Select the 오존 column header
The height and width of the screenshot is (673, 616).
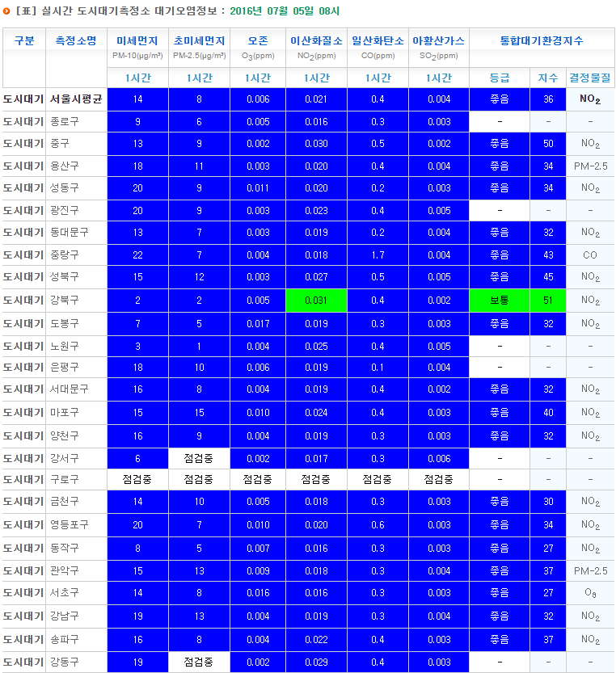(x=258, y=40)
